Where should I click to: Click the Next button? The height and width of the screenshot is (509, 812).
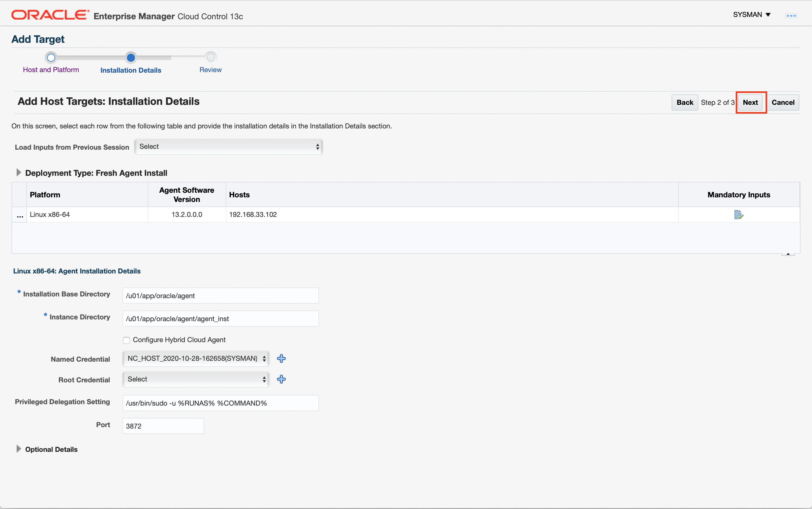[x=750, y=102]
